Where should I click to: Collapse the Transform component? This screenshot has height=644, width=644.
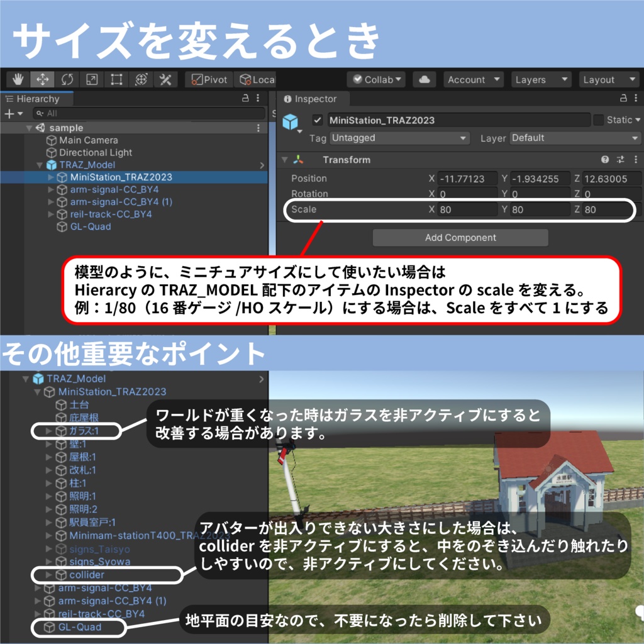pyautogui.click(x=285, y=160)
